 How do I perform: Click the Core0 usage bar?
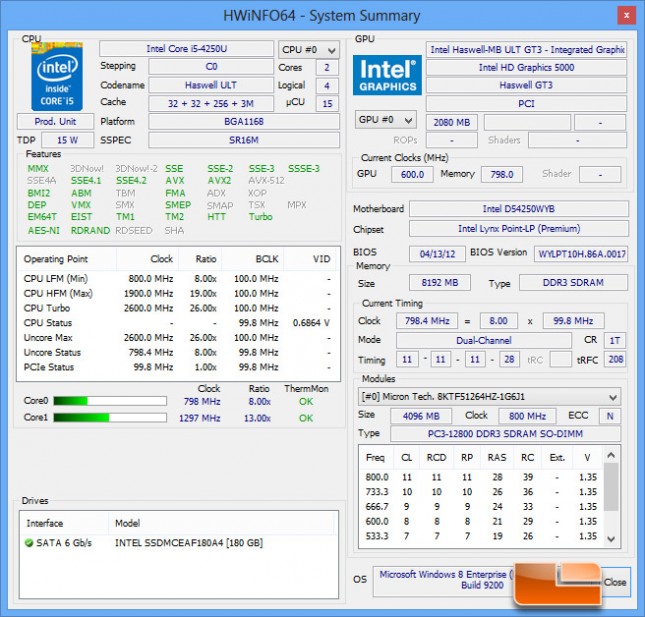110,401
